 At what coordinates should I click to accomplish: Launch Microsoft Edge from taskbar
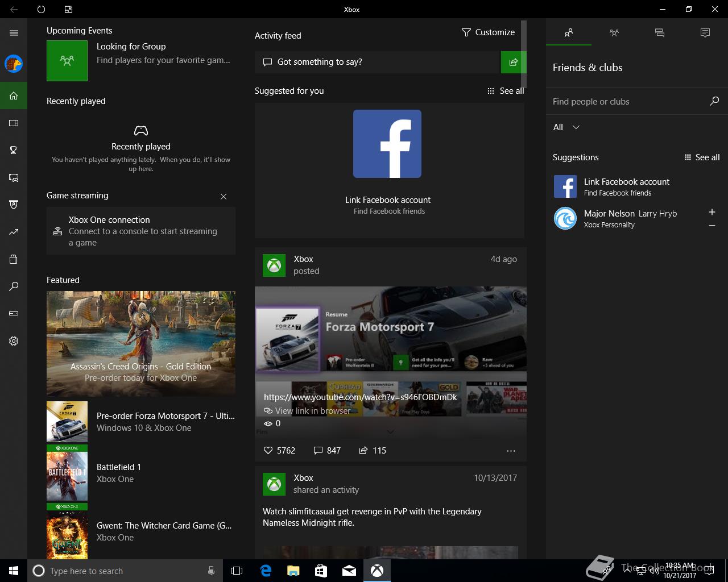click(266, 571)
